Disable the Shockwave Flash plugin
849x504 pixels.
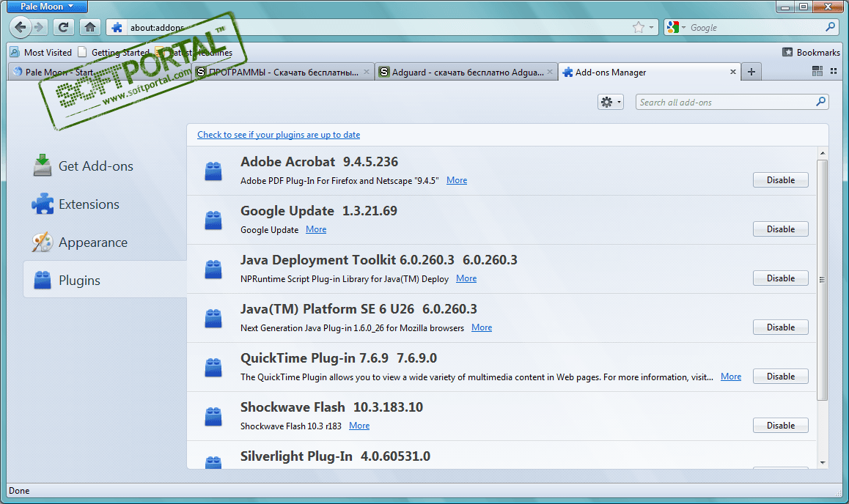point(780,426)
